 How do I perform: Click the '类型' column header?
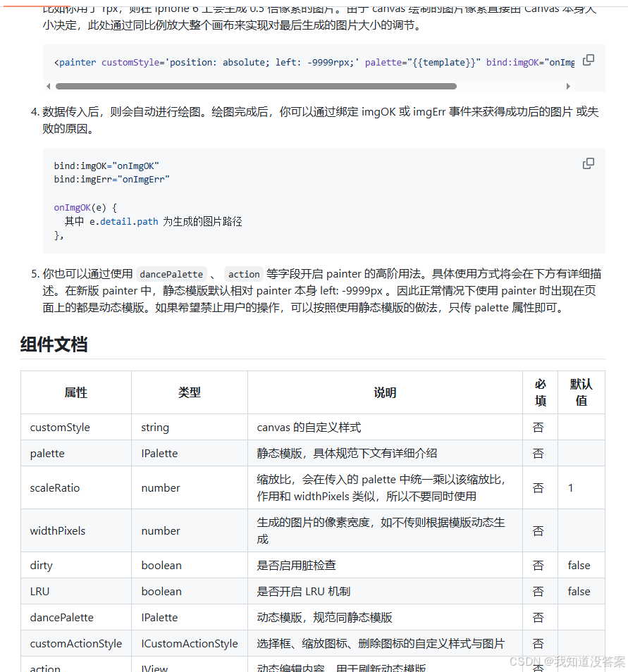[x=190, y=392]
